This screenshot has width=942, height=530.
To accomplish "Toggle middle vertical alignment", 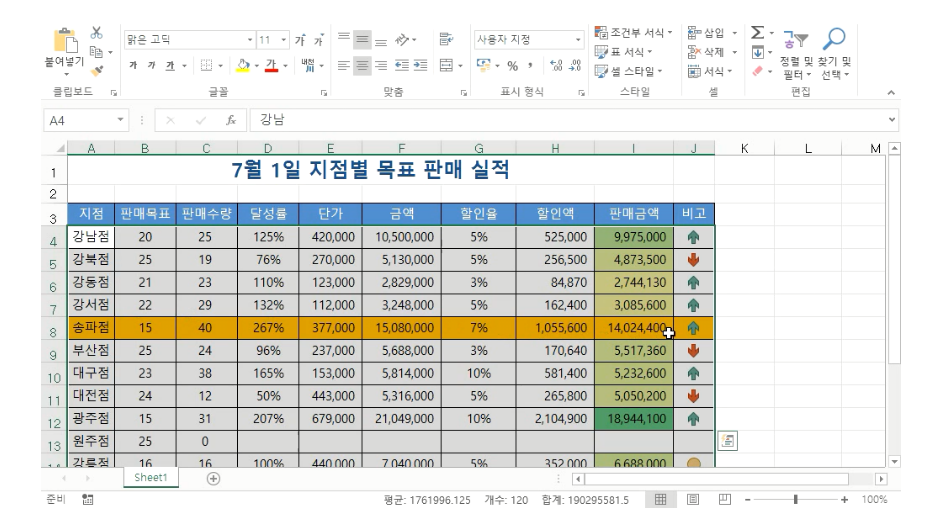I will point(362,40).
